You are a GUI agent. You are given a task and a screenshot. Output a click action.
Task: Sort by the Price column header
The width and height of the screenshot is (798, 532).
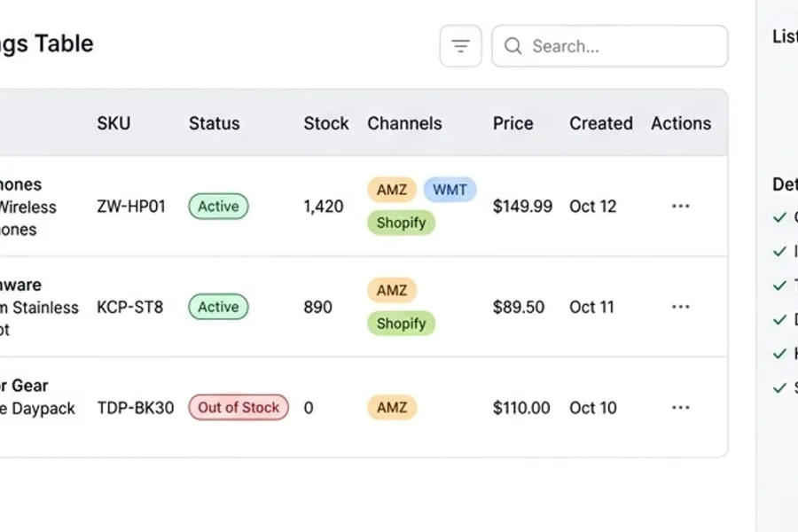(512, 123)
